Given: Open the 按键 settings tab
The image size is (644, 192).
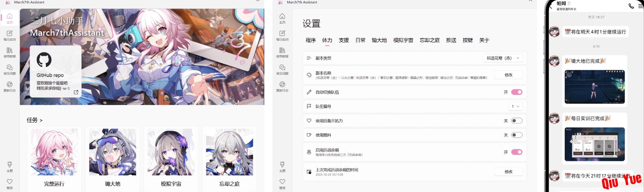Looking at the screenshot, I should point(468,40).
